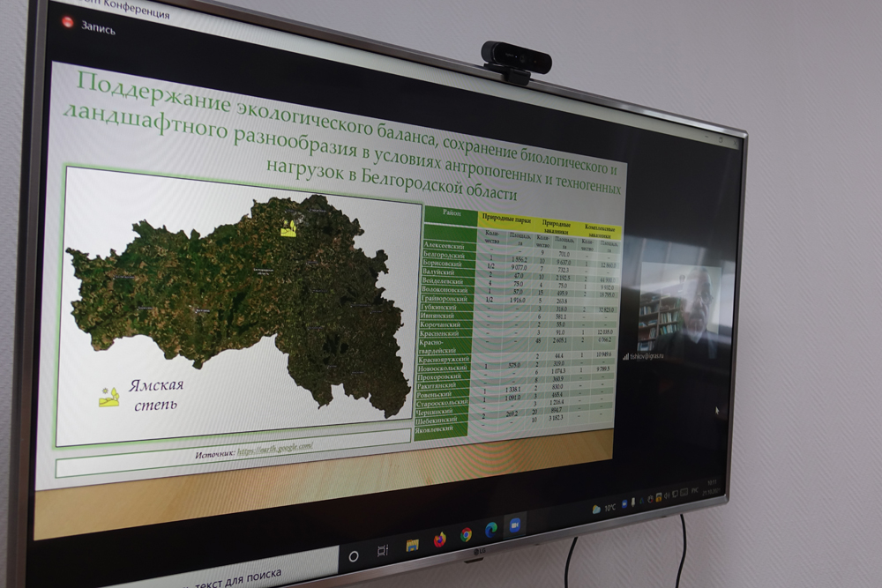Open Zoom from the taskbar
Screen dimensions: 882x588
[x=515, y=525]
